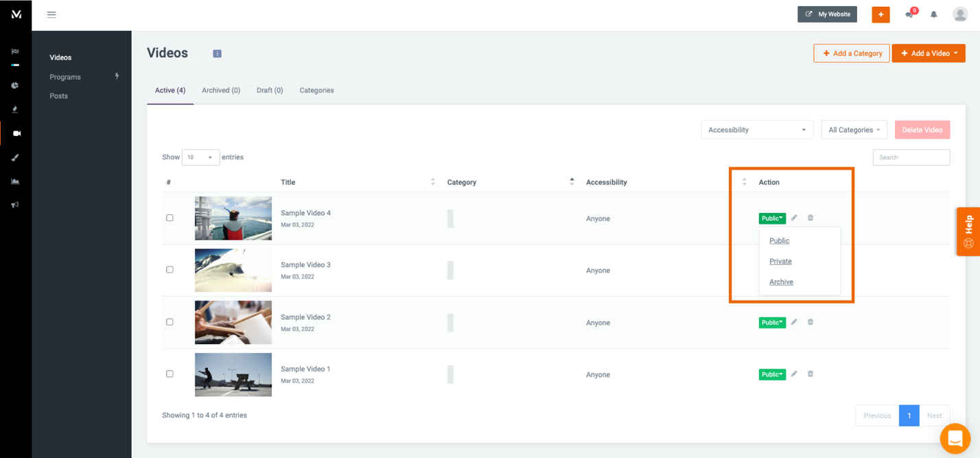Click the paintbrush design icon in sidebar
980x458 pixels.
(15, 157)
